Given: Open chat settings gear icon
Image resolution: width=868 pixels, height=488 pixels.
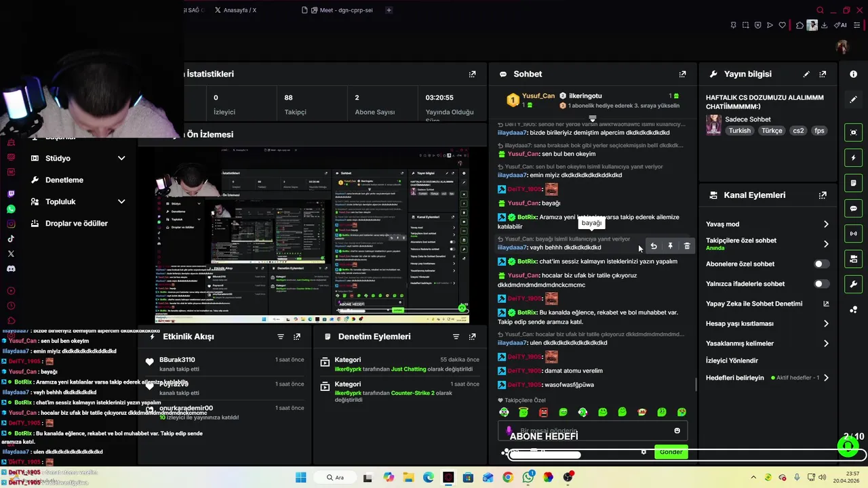Looking at the screenshot, I should [x=644, y=452].
